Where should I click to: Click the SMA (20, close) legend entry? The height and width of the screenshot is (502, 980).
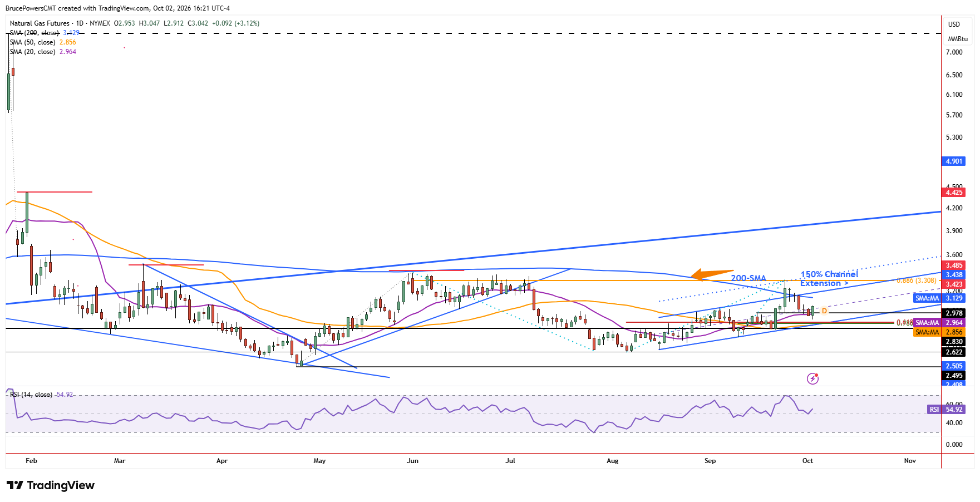(x=43, y=52)
